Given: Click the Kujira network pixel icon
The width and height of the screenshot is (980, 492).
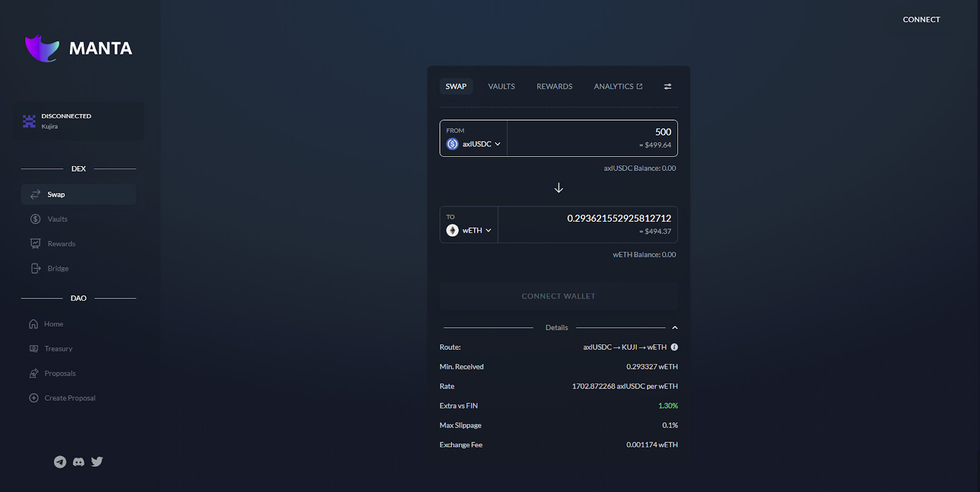Looking at the screenshot, I should [29, 121].
